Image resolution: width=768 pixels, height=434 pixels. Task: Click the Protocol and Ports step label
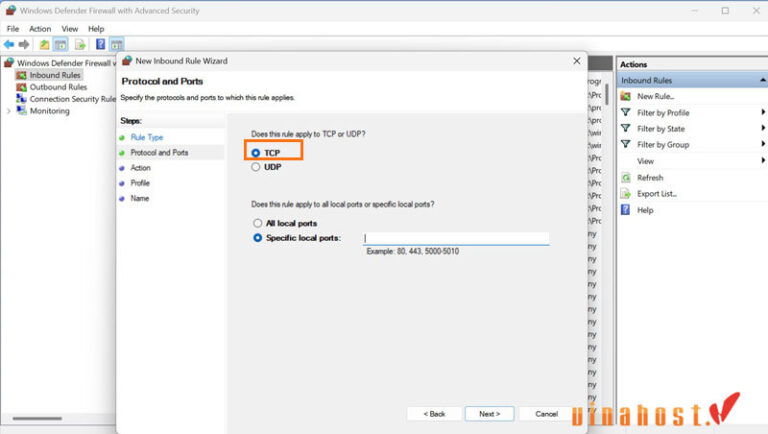[159, 152]
